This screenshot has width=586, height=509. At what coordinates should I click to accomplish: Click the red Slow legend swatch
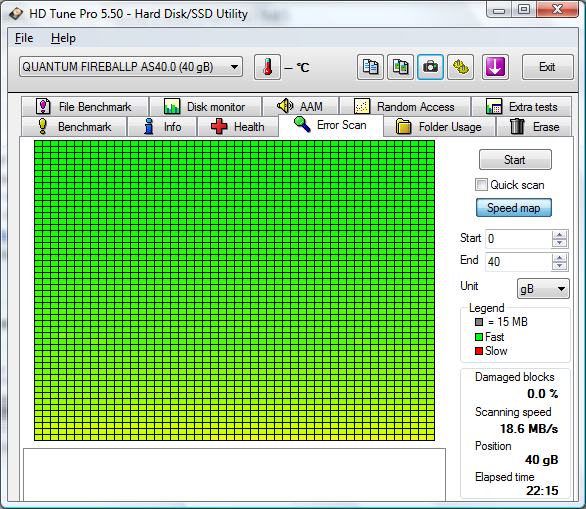(x=479, y=351)
